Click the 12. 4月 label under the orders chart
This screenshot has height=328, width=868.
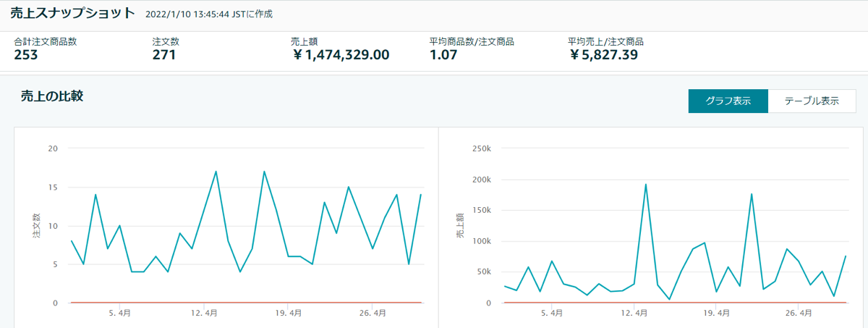205,314
